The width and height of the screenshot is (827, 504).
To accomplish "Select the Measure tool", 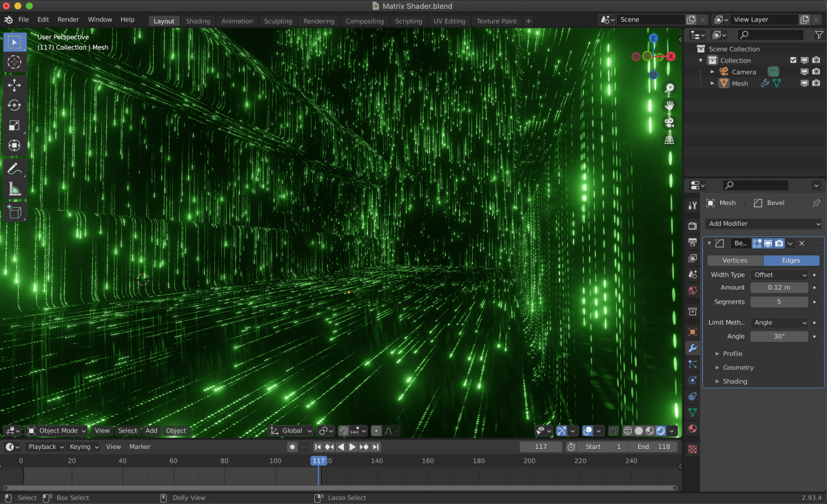I will point(14,189).
